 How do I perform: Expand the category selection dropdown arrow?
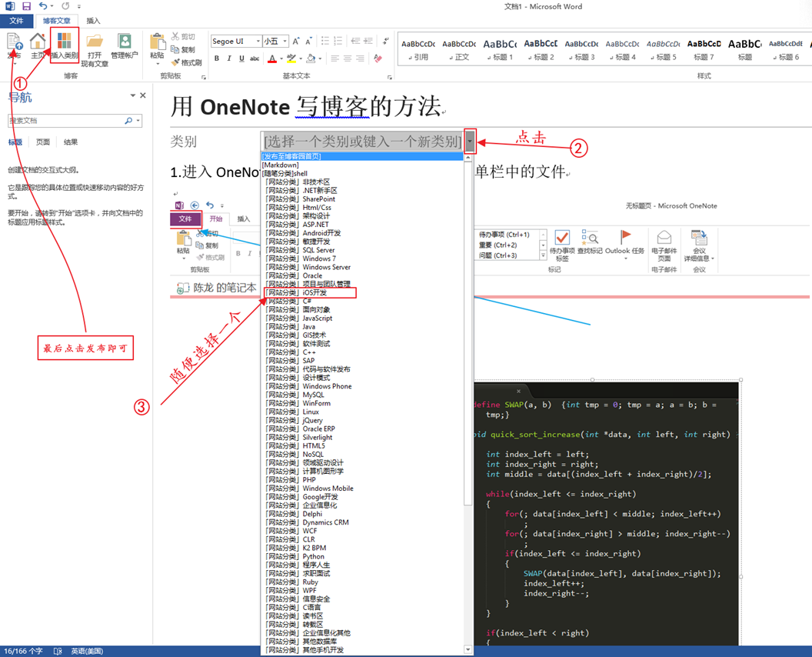470,141
